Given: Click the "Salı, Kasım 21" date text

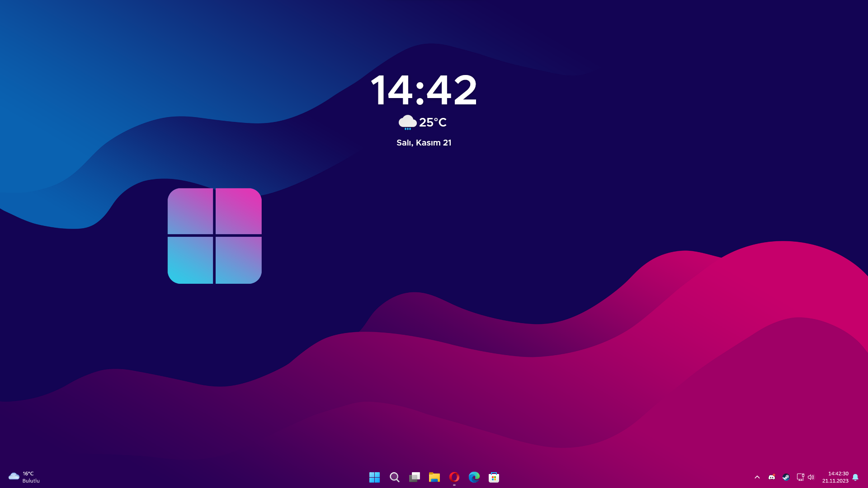Looking at the screenshot, I should (x=424, y=143).
